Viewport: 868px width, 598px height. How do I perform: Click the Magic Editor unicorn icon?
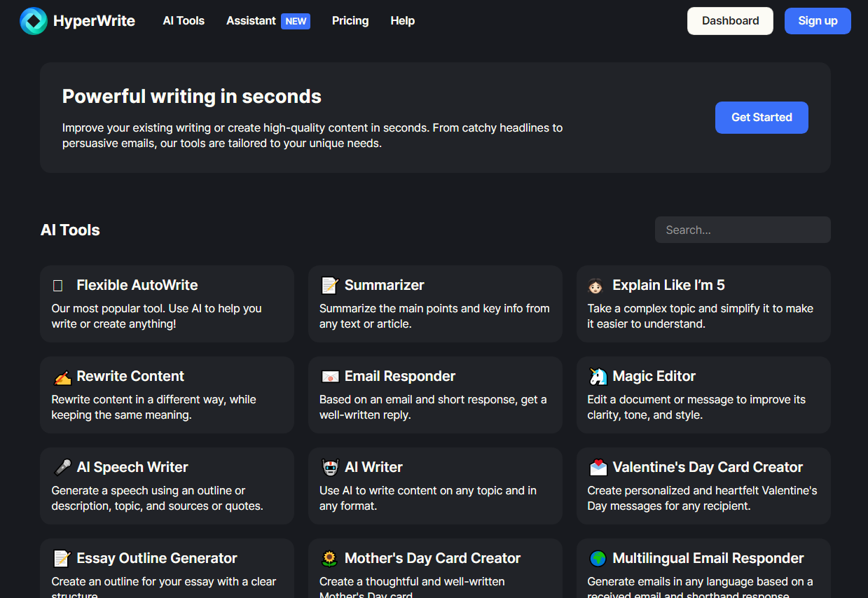tap(598, 376)
